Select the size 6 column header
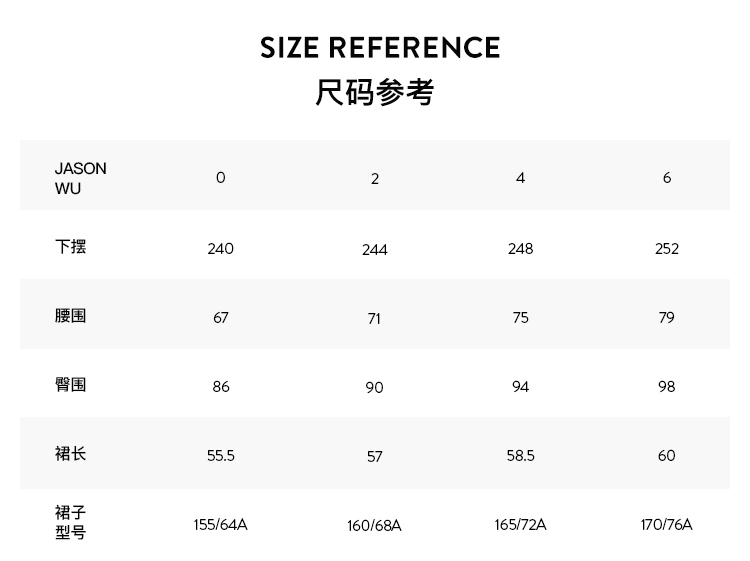The image size is (750, 561). coord(667,178)
